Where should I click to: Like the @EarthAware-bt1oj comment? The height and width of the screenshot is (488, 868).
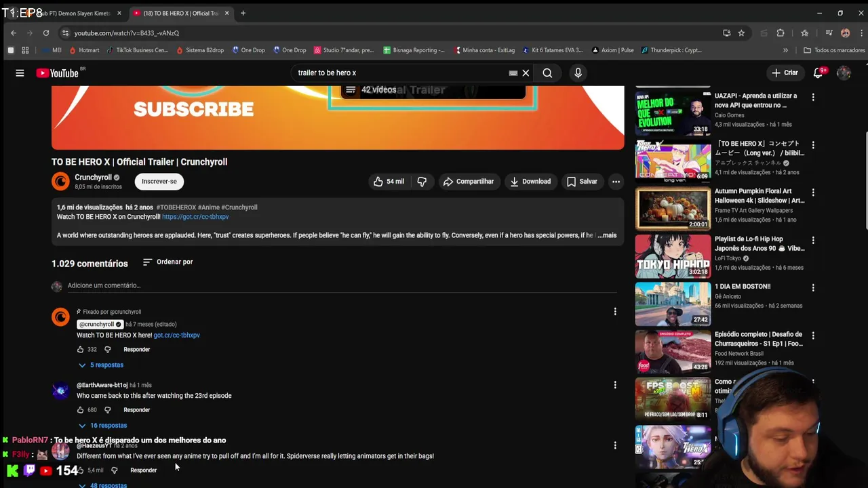pos(80,409)
